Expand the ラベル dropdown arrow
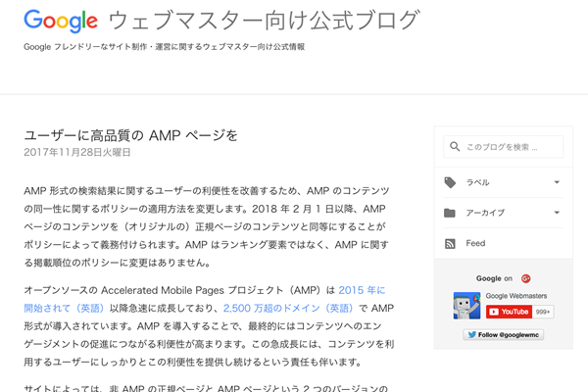 557,182
